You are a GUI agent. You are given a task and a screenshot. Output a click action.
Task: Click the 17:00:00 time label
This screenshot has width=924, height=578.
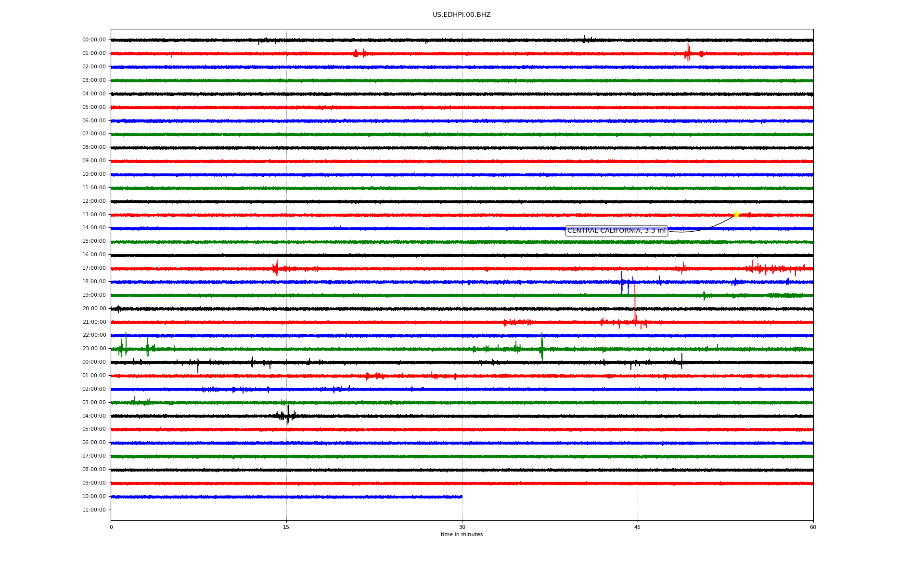[94, 268]
